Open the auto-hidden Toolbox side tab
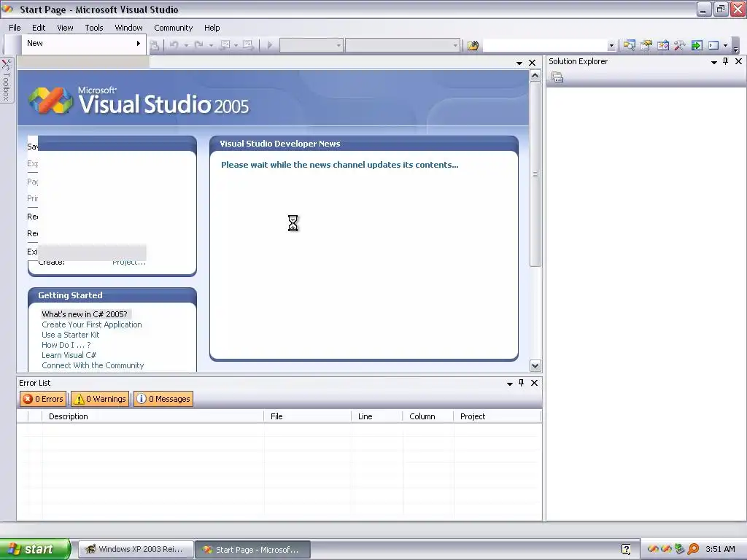 tap(7, 80)
